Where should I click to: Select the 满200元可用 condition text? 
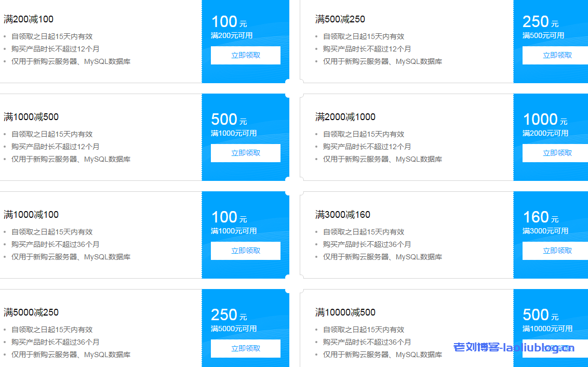(232, 35)
